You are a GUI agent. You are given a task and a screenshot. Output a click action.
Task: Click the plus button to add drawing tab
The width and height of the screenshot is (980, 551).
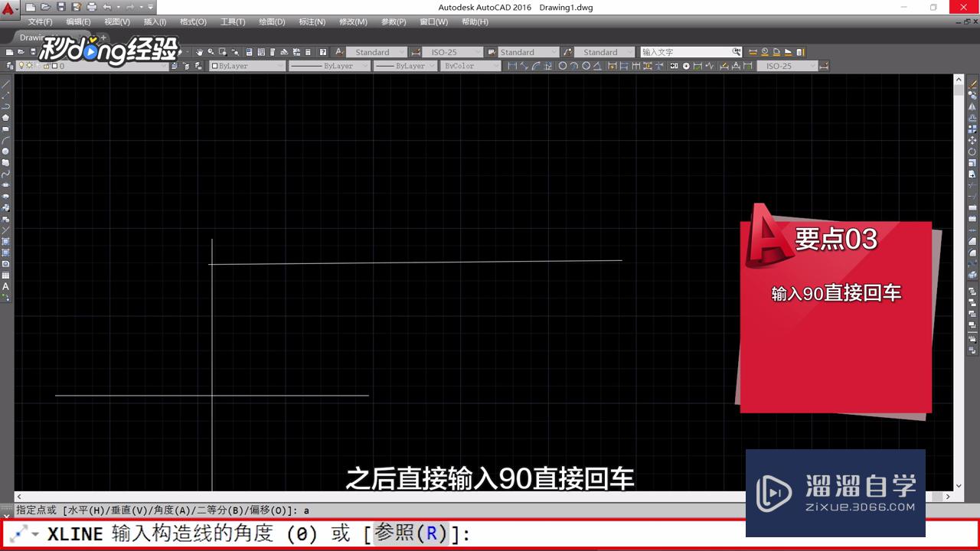pos(104,37)
